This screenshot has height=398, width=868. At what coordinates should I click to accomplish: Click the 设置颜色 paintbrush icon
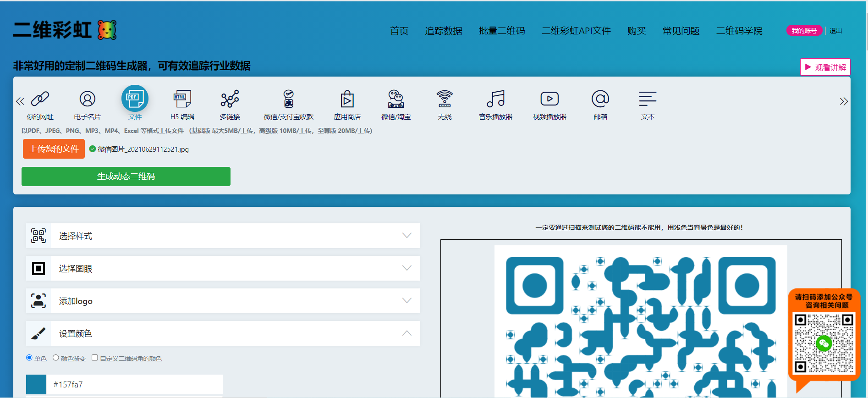pos(38,333)
